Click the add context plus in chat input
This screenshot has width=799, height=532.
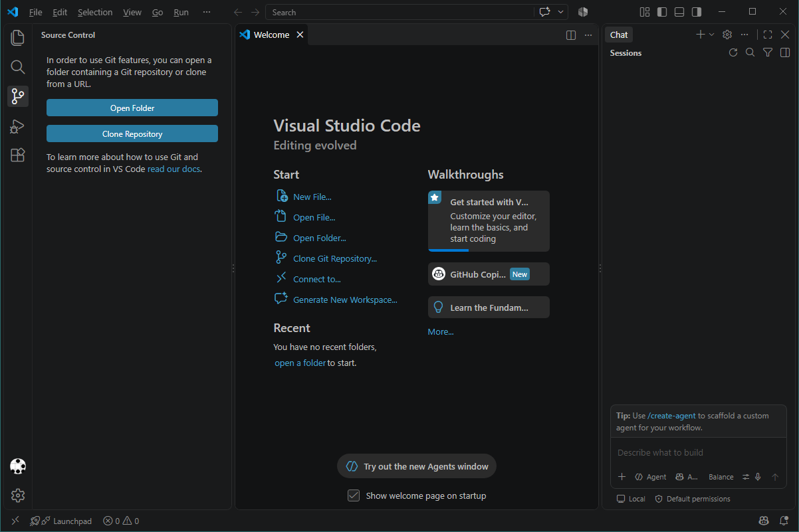pos(622,477)
